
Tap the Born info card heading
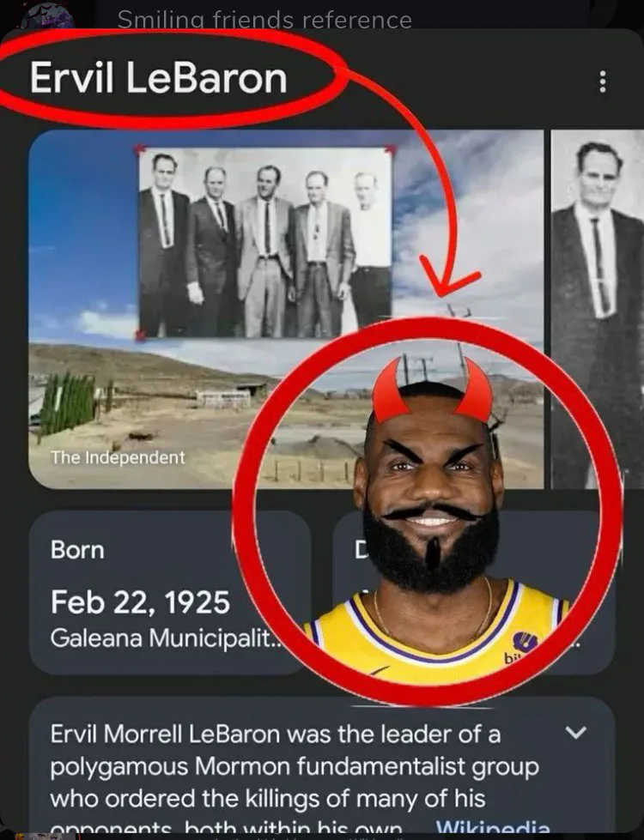click(77, 550)
